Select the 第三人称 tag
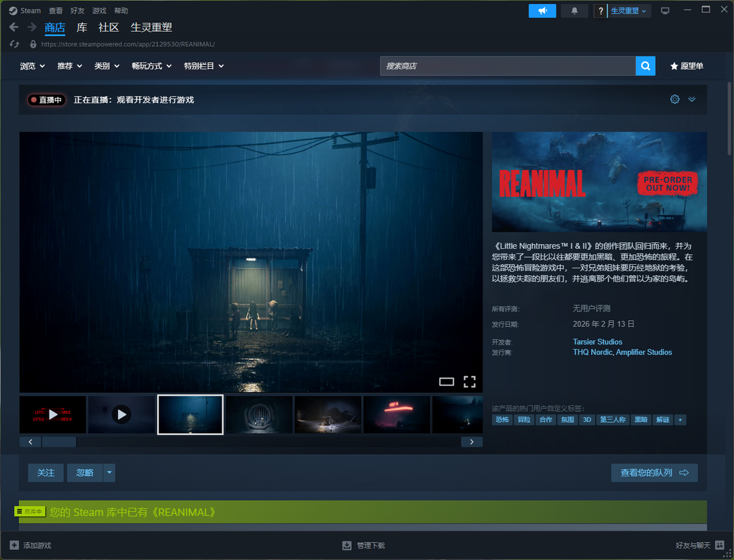 click(613, 420)
